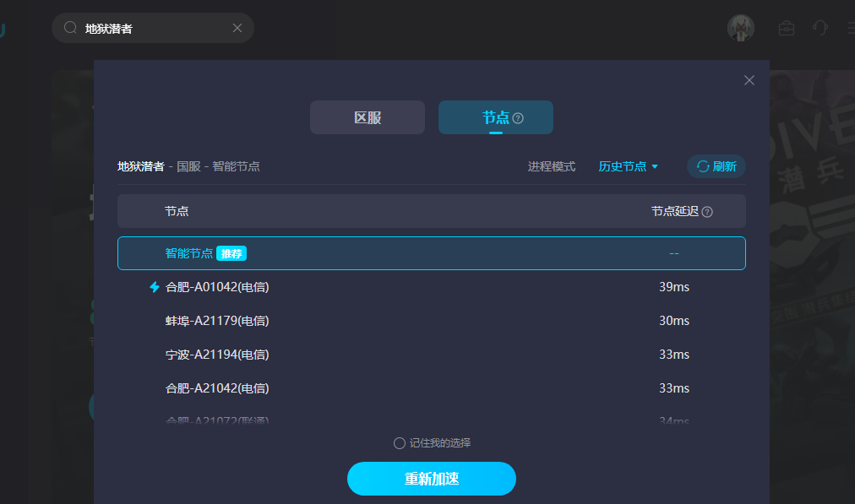Click the help icon beside 节点 tab
The height and width of the screenshot is (504, 855).
(x=518, y=118)
